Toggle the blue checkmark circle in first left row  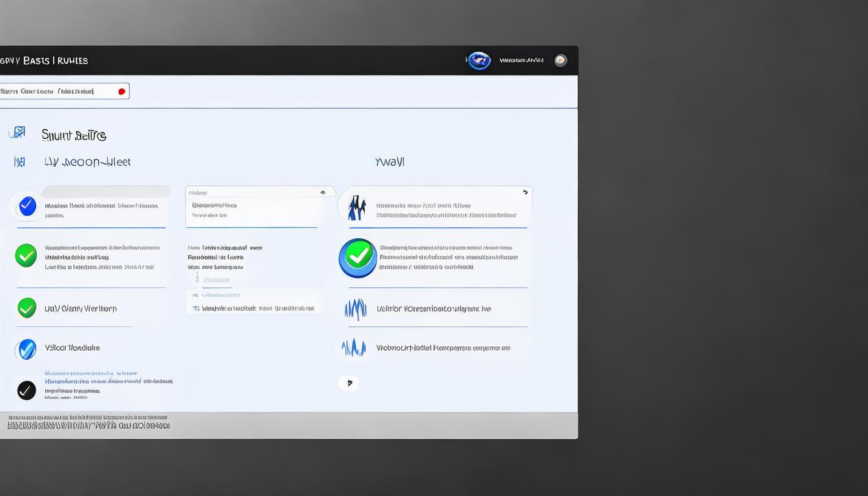pyautogui.click(x=27, y=207)
